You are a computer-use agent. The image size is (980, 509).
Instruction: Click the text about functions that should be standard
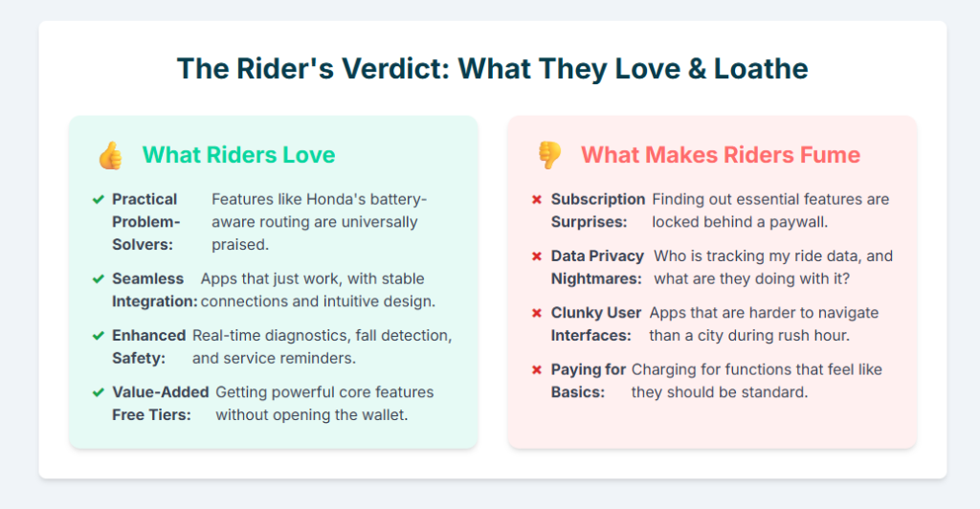(756, 381)
